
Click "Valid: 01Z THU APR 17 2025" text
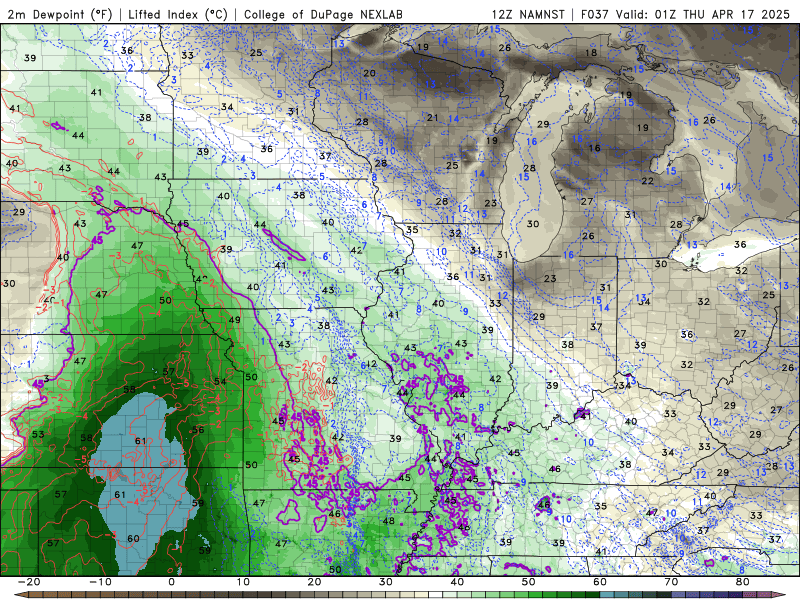point(703,14)
